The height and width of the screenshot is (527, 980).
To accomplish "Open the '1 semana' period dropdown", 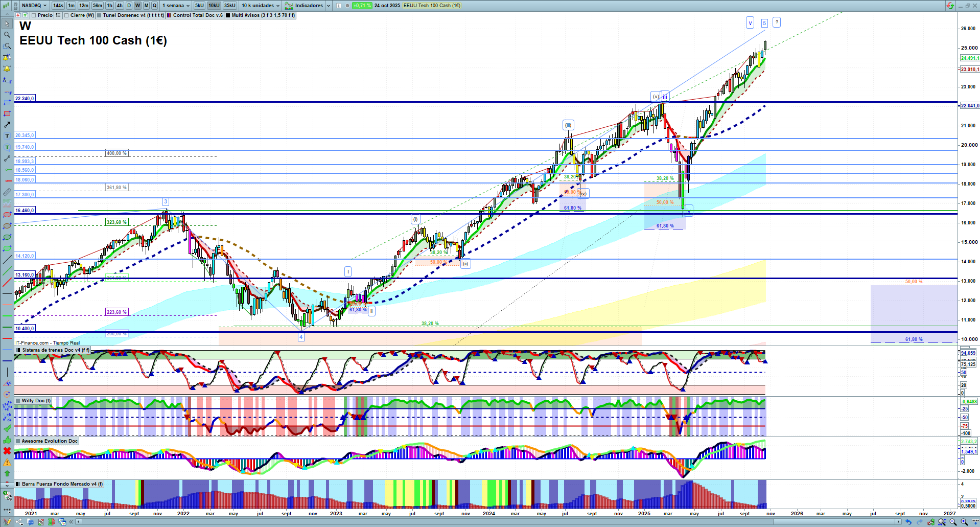I will (x=176, y=6).
